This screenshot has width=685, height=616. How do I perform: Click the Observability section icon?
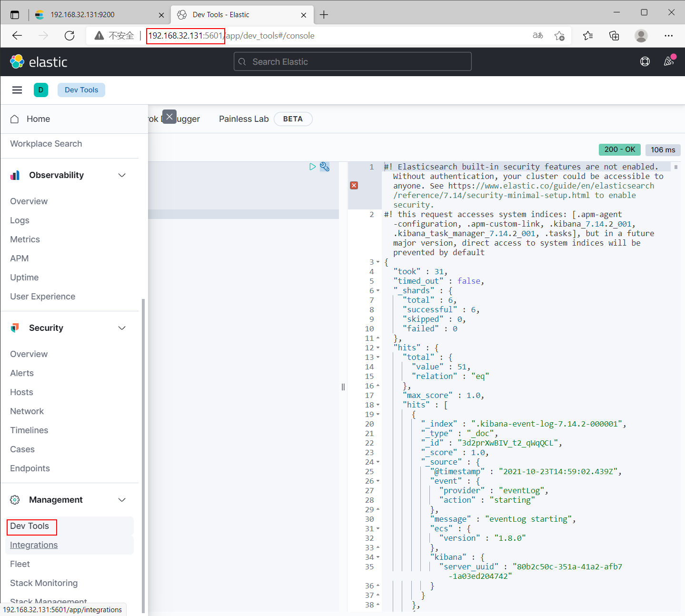[15, 175]
